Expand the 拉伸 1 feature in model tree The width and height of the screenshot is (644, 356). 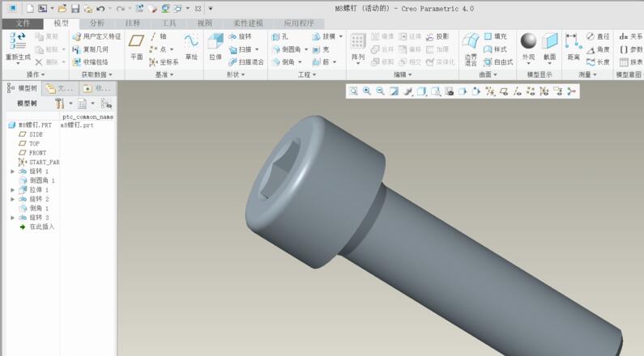12,190
